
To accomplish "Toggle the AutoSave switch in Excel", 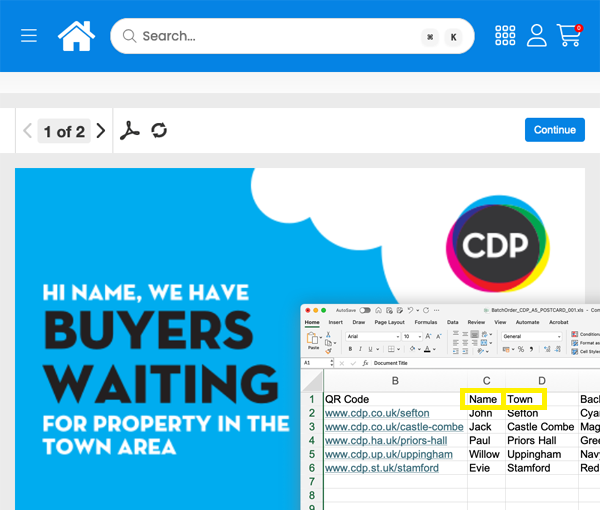I will point(365,311).
